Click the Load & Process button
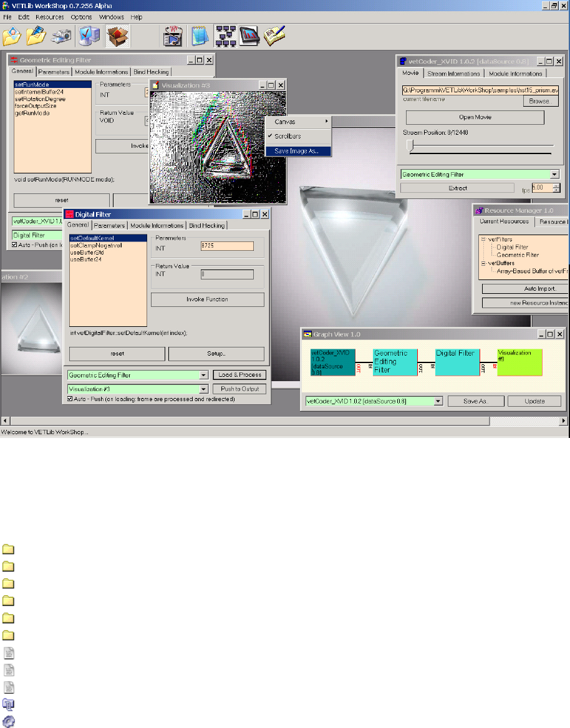The width and height of the screenshot is (570, 728). (x=240, y=375)
